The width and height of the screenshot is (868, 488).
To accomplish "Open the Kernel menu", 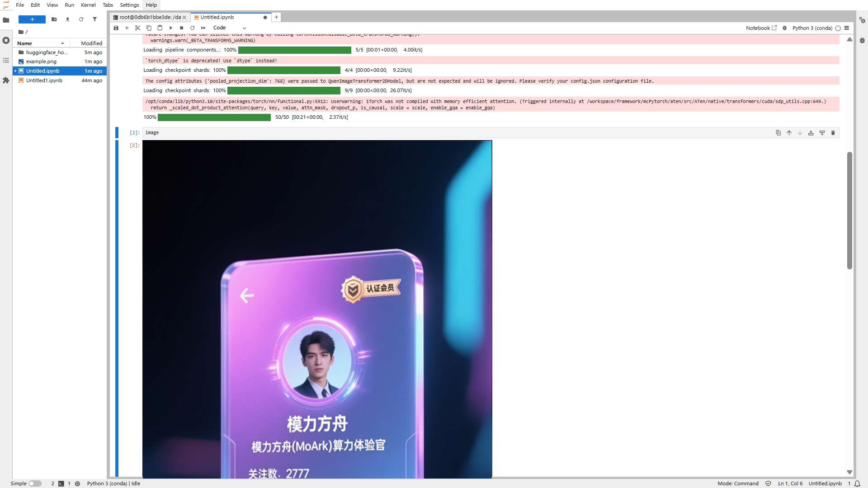I will click(x=88, y=5).
